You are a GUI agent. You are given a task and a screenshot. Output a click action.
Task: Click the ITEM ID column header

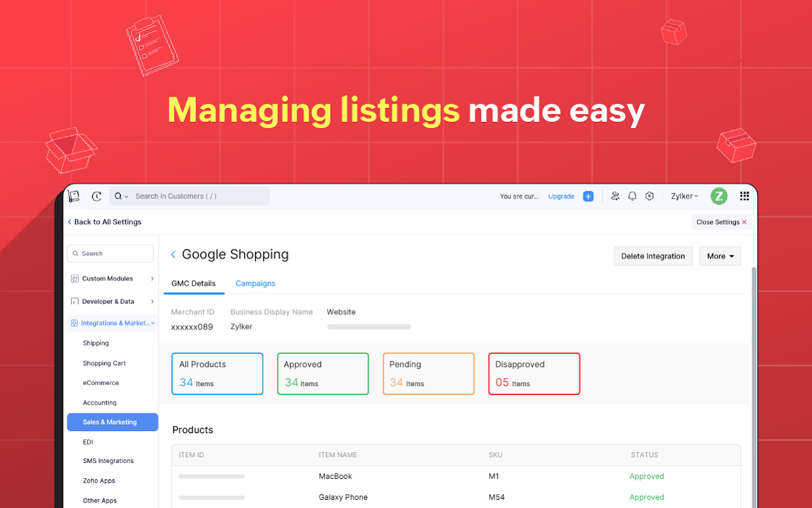point(191,455)
